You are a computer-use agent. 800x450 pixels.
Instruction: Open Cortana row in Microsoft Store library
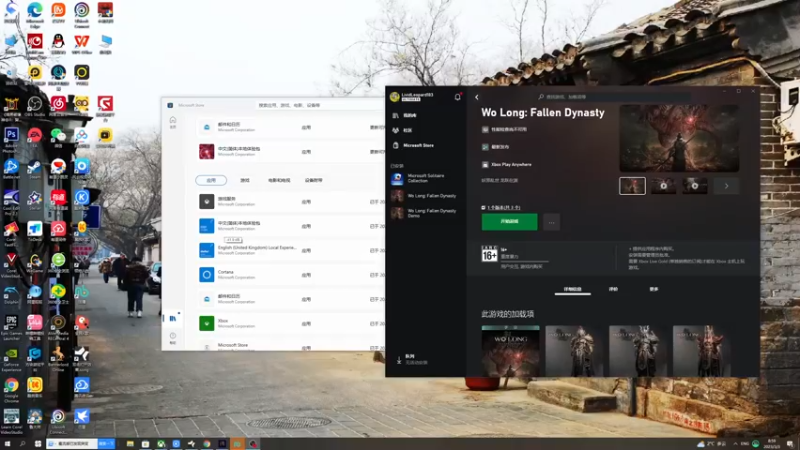point(290,274)
